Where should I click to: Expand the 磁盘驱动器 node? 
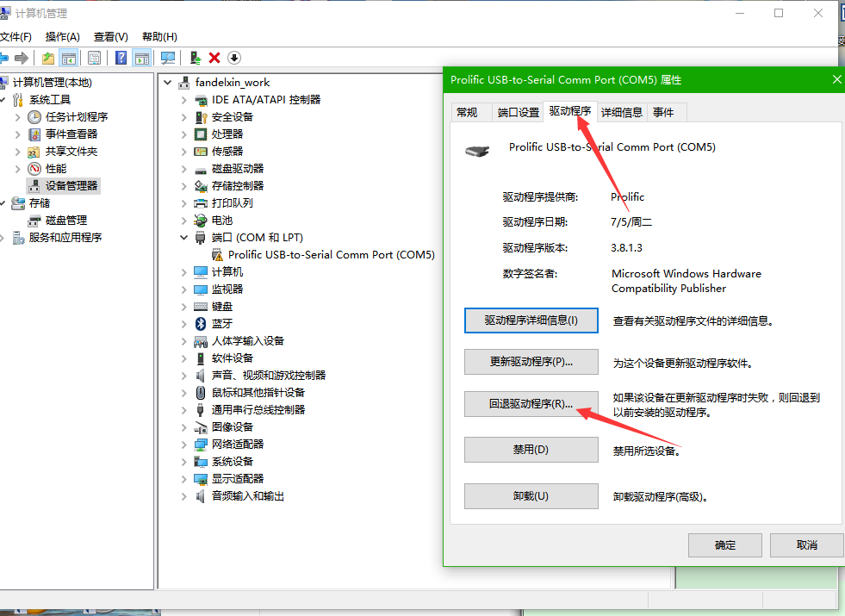tap(183, 169)
